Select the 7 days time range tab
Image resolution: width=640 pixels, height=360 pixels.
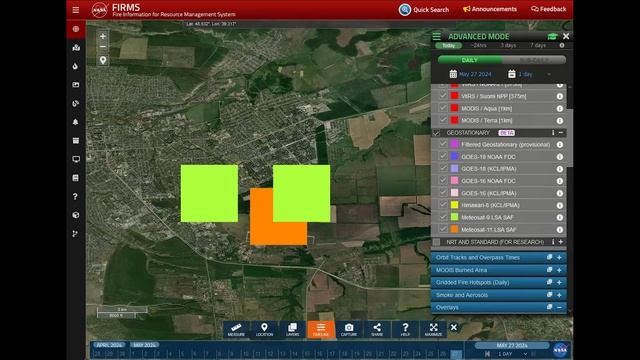pos(538,45)
